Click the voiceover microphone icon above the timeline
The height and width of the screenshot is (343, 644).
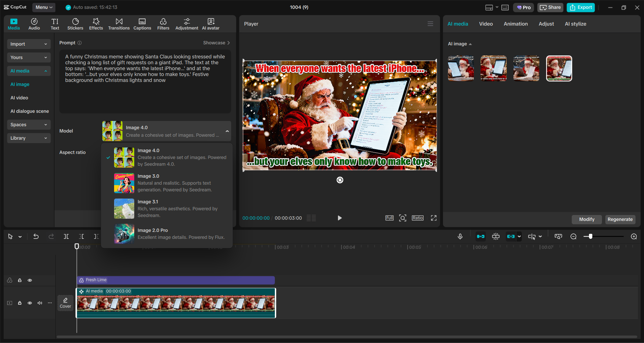[x=460, y=236]
